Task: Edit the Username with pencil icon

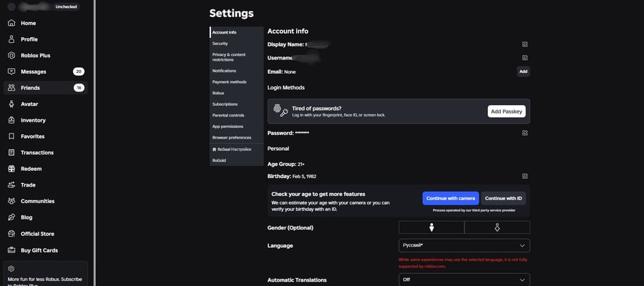Action: click(525, 58)
